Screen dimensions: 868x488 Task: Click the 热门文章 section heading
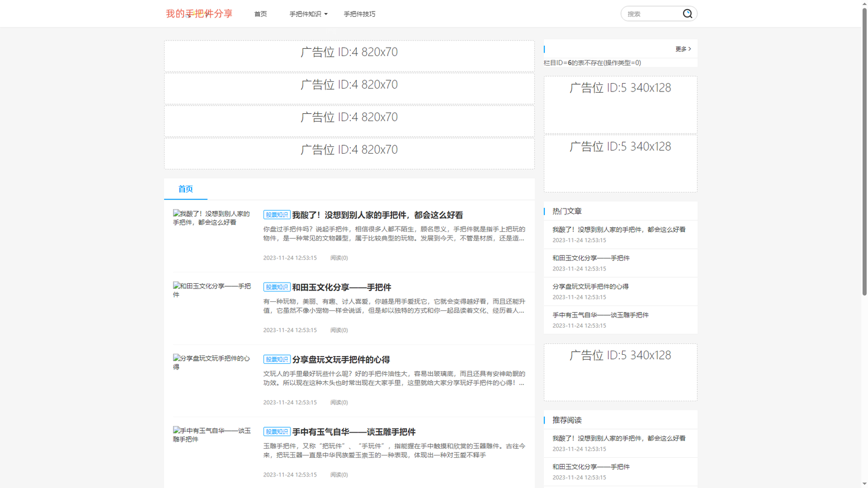(x=567, y=211)
